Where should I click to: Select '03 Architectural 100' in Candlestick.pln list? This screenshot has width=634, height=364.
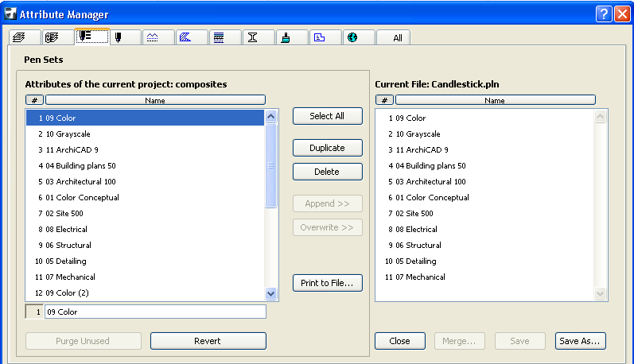tap(484, 181)
